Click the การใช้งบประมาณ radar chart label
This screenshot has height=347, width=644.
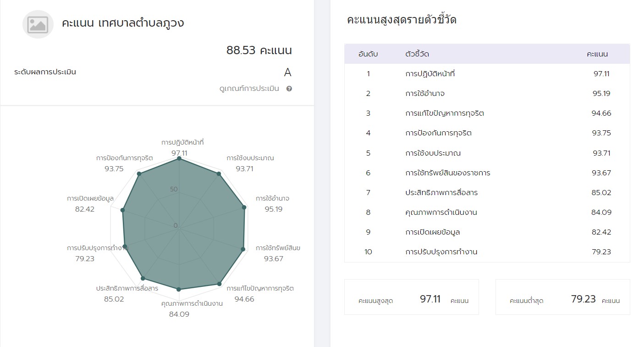tap(250, 158)
